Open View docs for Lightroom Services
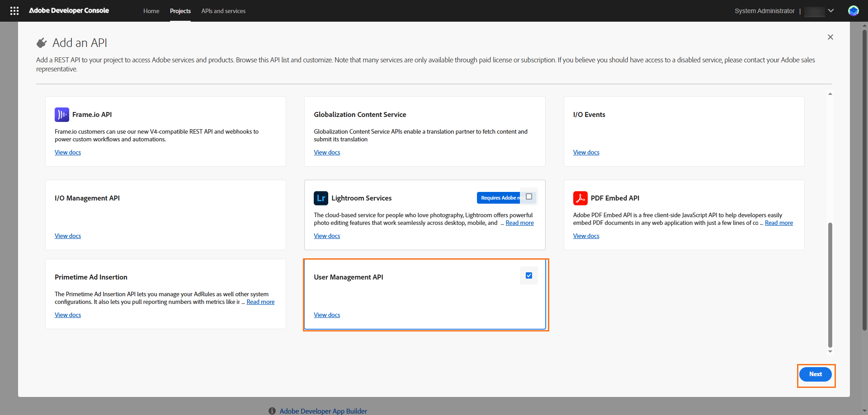The image size is (868, 415). tap(327, 236)
